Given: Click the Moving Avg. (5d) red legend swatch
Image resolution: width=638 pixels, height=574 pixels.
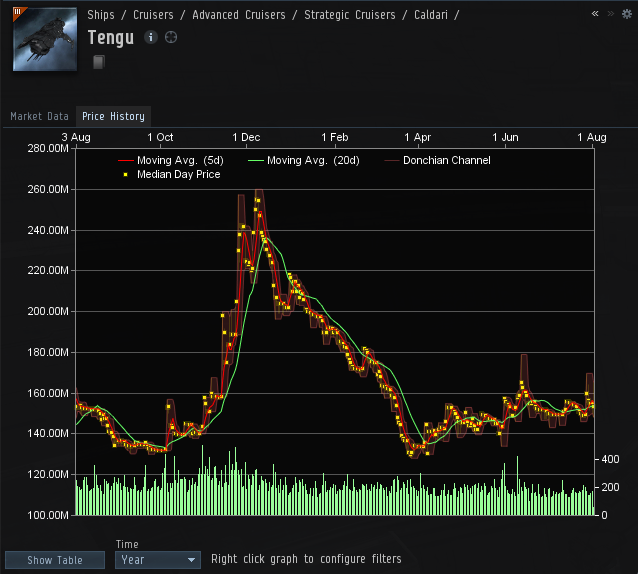Looking at the screenshot, I should [126, 161].
